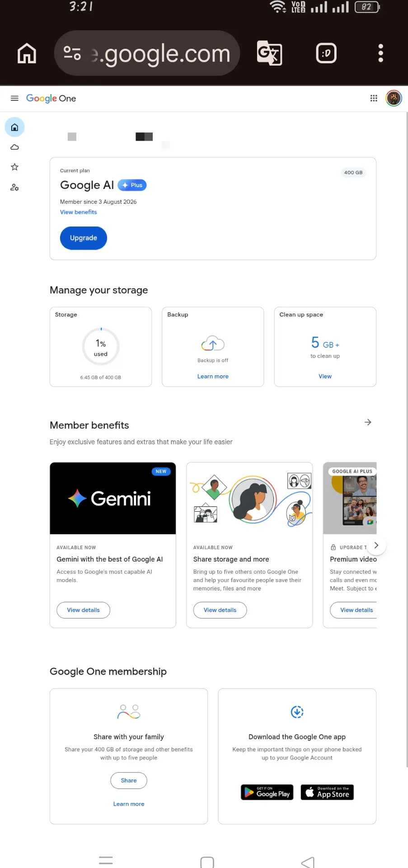Open the hamburger main menu
This screenshot has height=868, width=408.
(x=14, y=98)
